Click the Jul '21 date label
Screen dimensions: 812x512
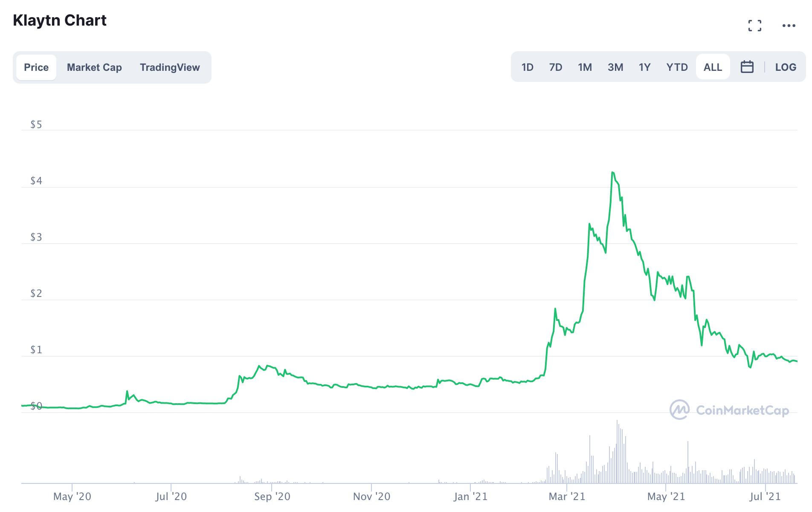tap(765, 496)
